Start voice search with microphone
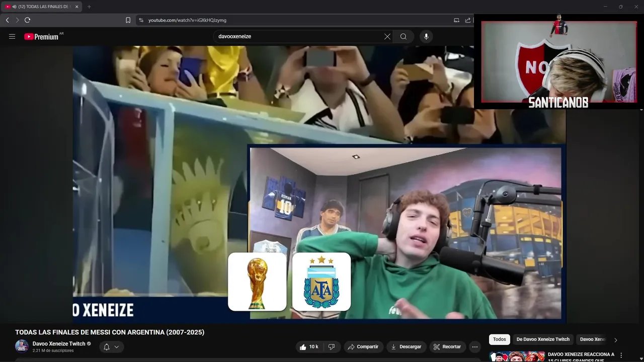The image size is (644, 362). tap(426, 36)
